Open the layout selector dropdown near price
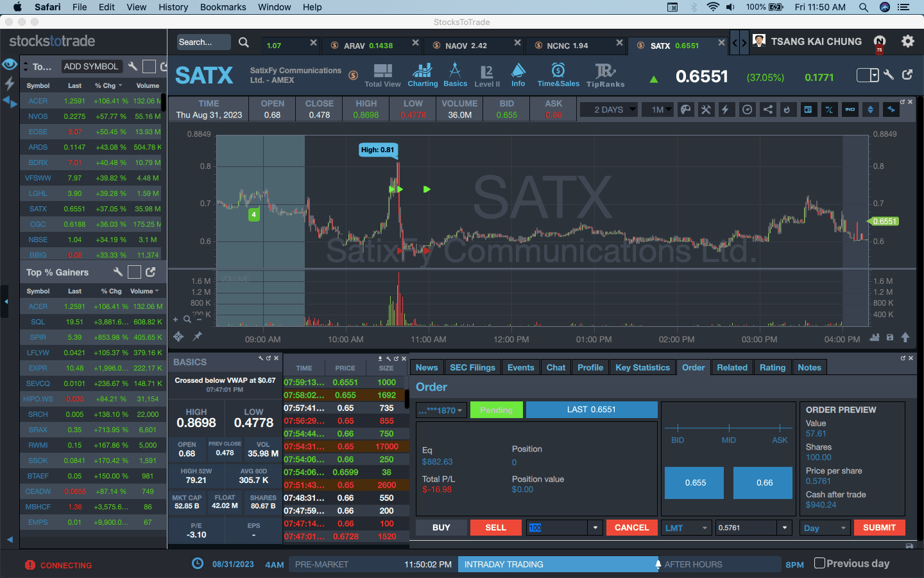The width and height of the screenshot is (924, 578). click(868, 75)
